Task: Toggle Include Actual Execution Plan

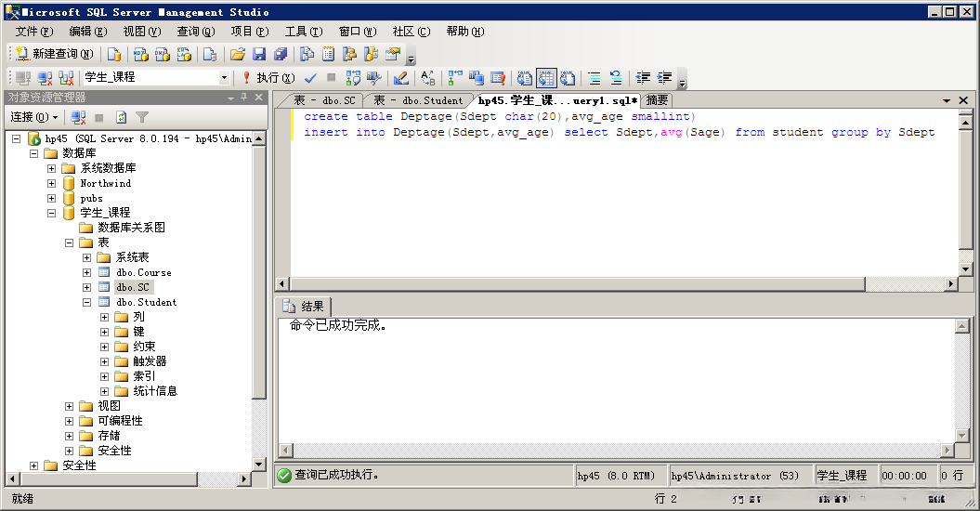Action: [x=455, y=78]
